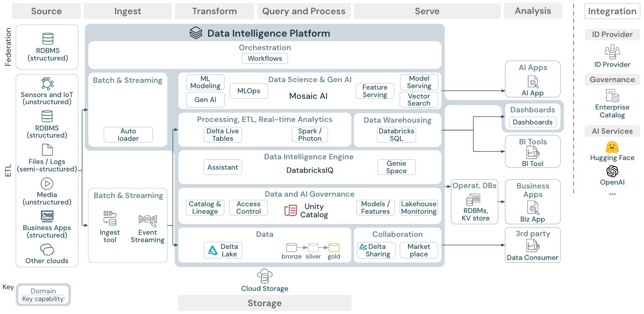Click the Other clouds icon
Image resolution: width=644 pixels, height=314 pixels.
point(47,250)
